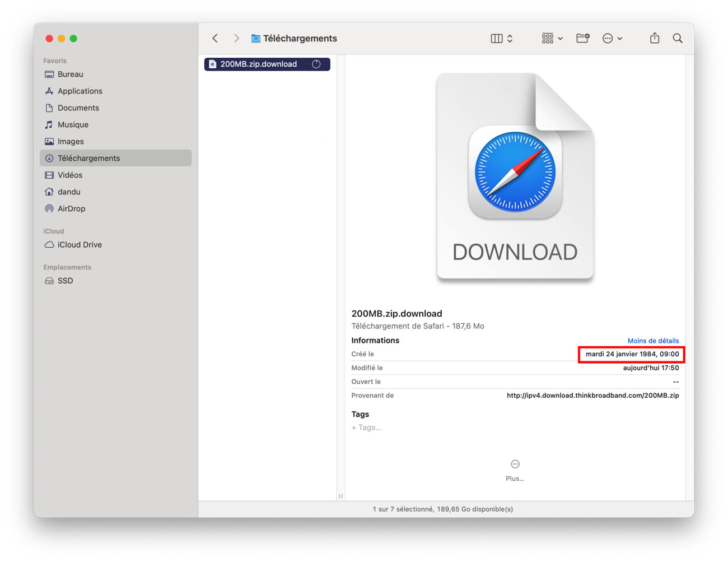This screenshot has height=562, width=728.
Task: Open AirDrop in sidebar
Action: [x=116, y=208]
